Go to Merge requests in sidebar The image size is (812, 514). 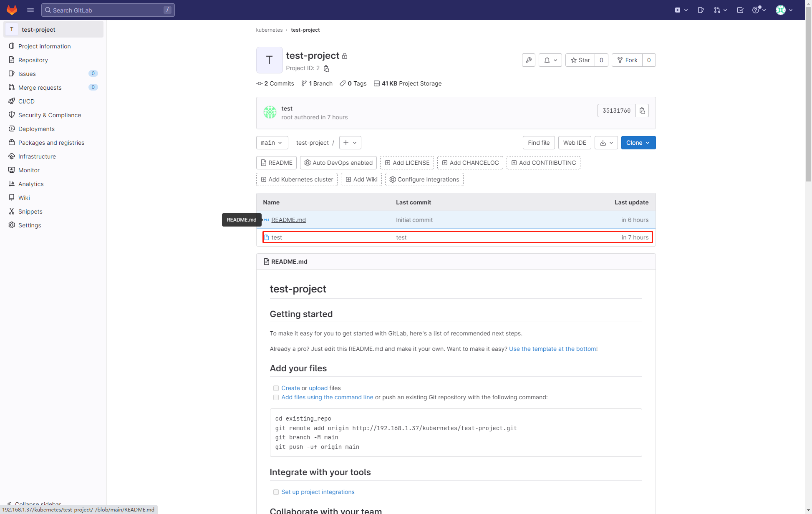tap(40, 88)
